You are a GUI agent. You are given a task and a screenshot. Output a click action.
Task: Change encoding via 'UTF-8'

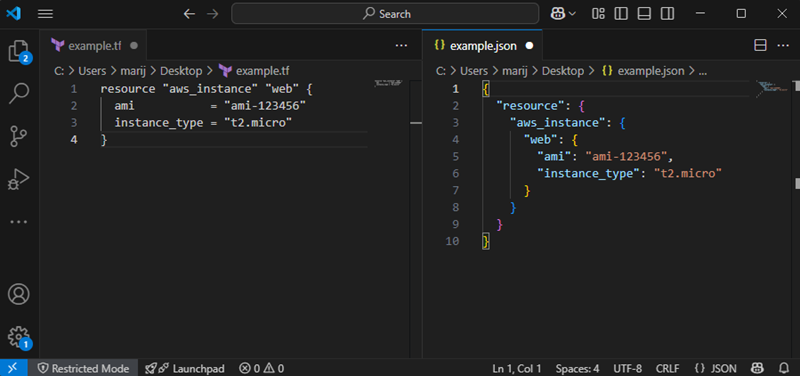(x=628, y=368)
